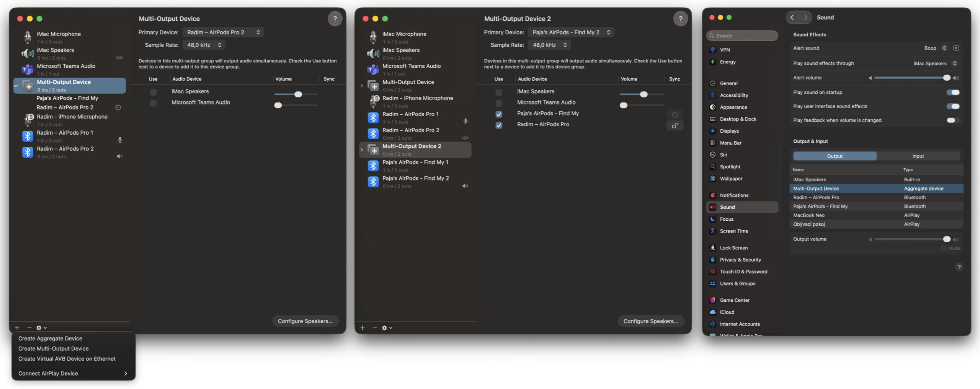Check Use box for Microsoft Teams Audio in Multi-Output Device 2
This screenshot has height=389, width=980.
click(499, 103)
